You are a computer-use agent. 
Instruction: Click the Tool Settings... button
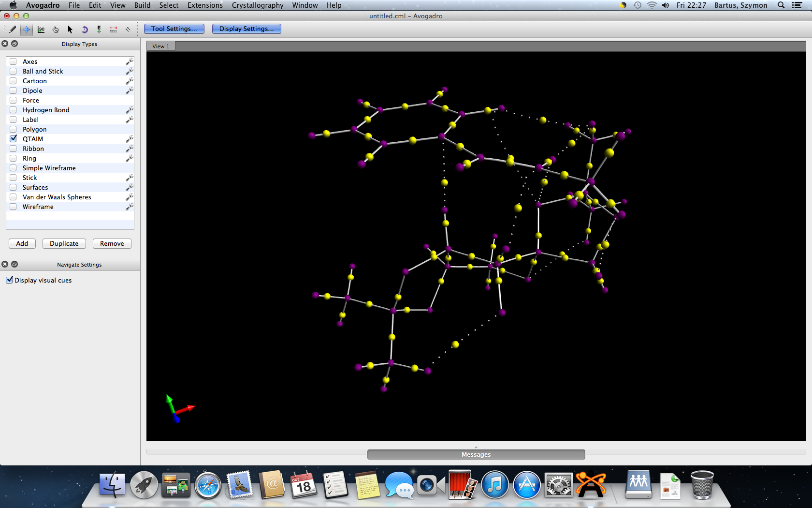tap(174, 29)
